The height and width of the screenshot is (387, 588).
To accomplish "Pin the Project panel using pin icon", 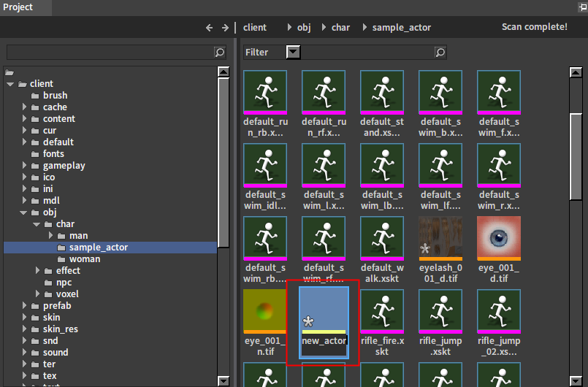I will (581, 7).
